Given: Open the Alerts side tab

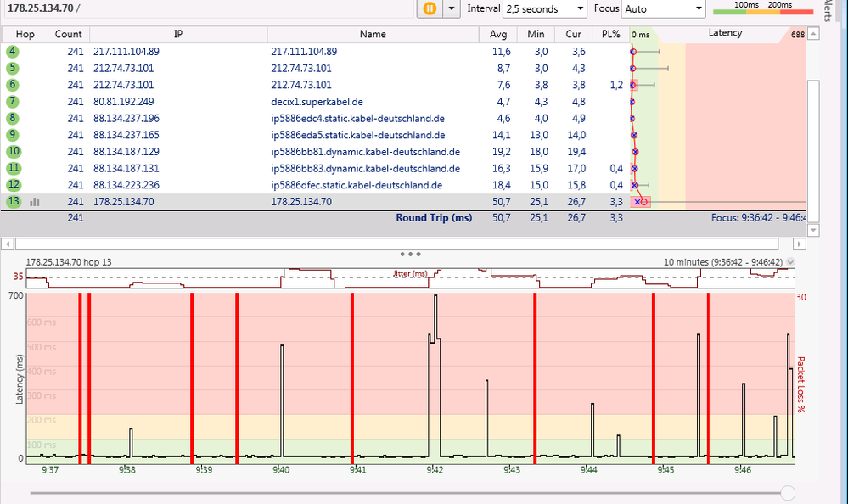Looking at the screenshot, I should point(828,11).
